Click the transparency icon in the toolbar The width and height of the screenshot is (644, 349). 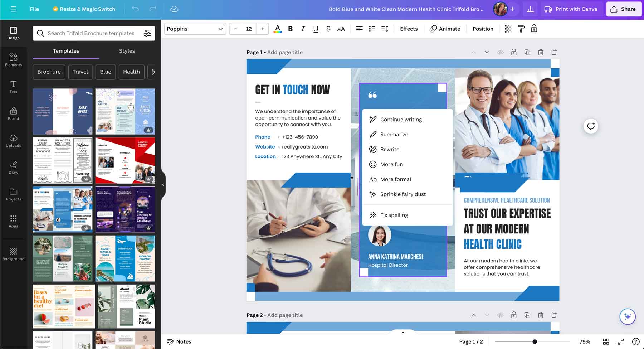508,29
